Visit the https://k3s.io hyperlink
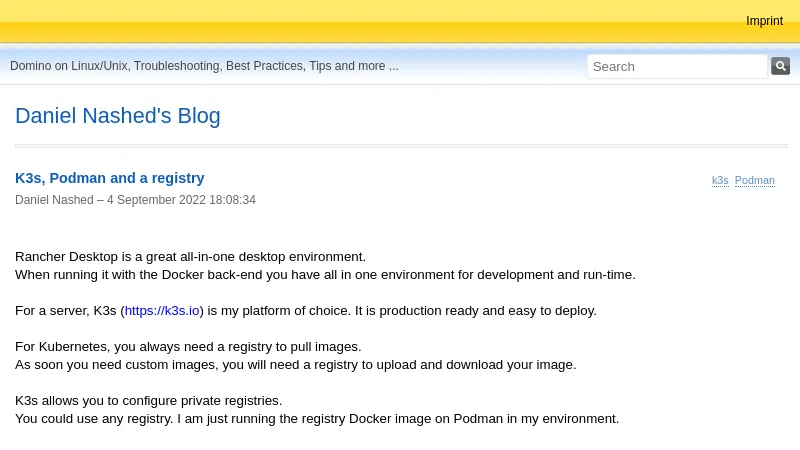Image resolution: width=800 pixels, height=450 pixels. [162, 311]
